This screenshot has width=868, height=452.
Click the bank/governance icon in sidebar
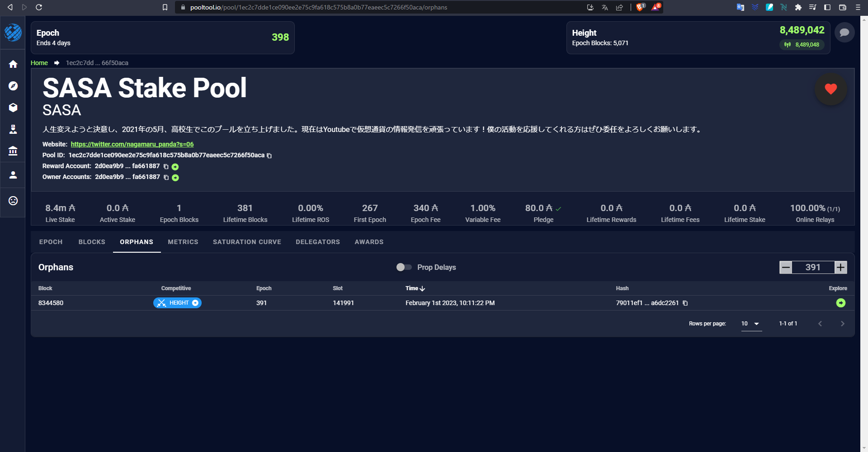coord(13,151)
